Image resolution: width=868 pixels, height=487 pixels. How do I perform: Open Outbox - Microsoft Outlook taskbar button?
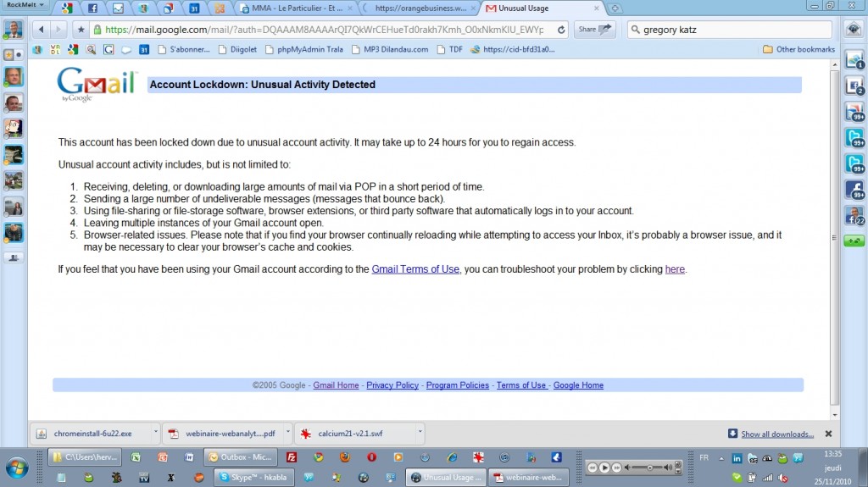(x=242, y=457)
